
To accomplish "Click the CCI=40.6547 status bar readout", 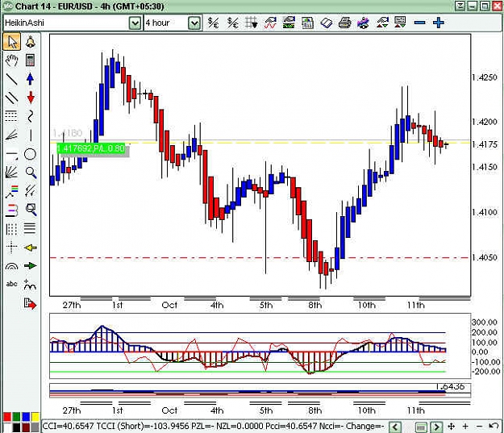I will point(69,427).
